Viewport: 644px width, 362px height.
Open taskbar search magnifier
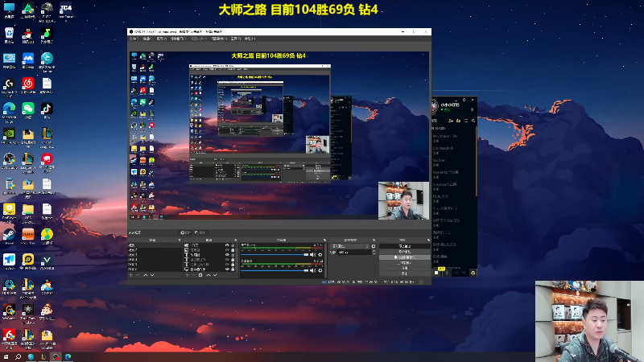tap(18, 357)
